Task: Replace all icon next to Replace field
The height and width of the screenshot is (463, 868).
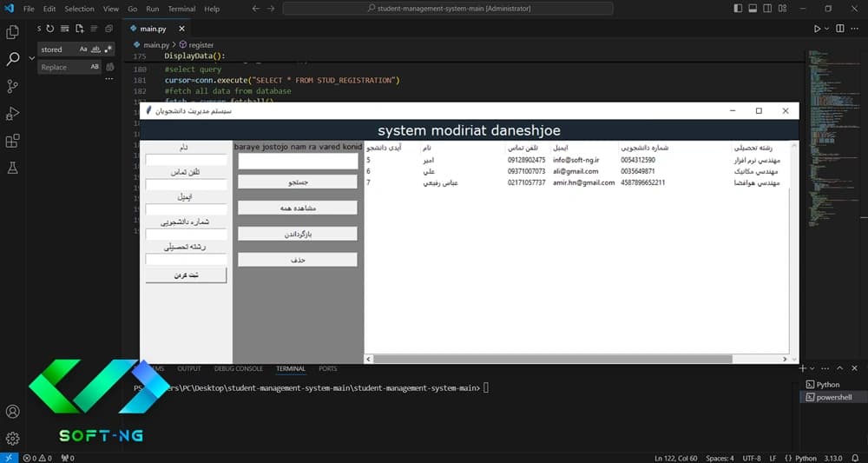Action: click(x=109, y=67)
